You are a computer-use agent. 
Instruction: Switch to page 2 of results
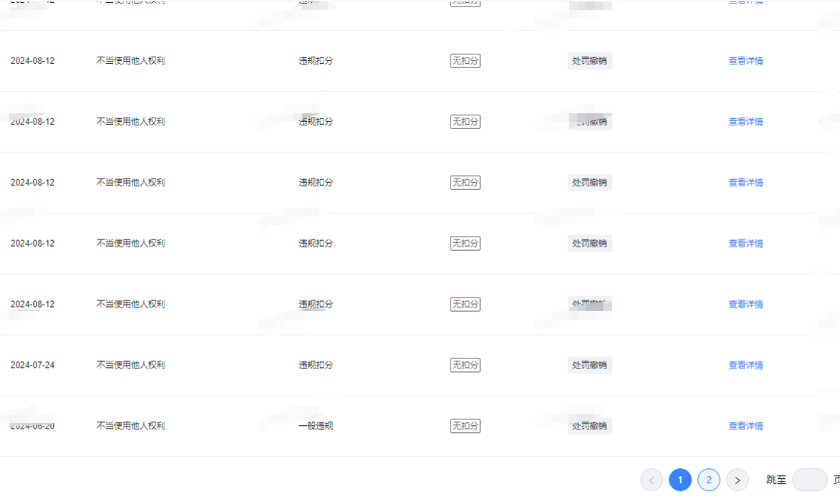pos(709,480)
